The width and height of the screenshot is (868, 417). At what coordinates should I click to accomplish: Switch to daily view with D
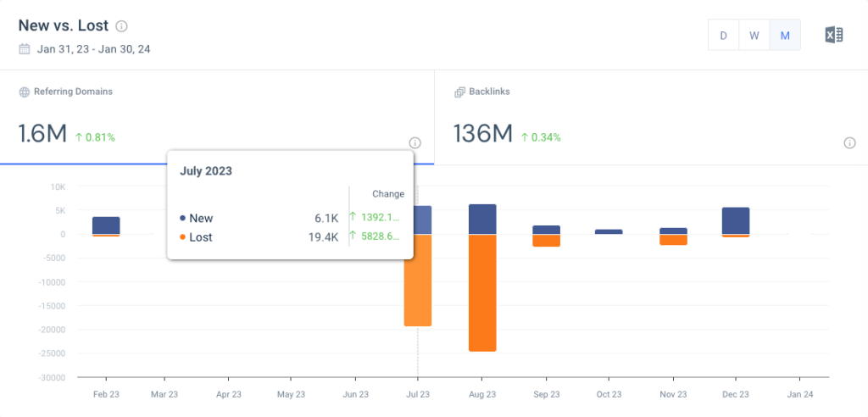(x=723, y=36)
